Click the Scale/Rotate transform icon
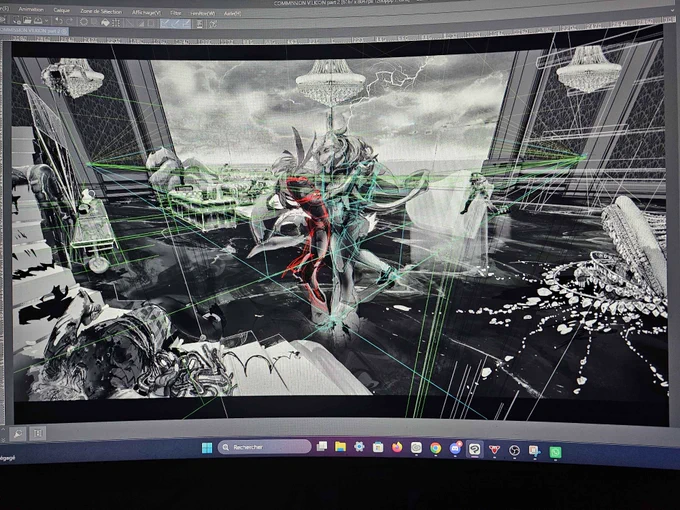 pos(116,23)
